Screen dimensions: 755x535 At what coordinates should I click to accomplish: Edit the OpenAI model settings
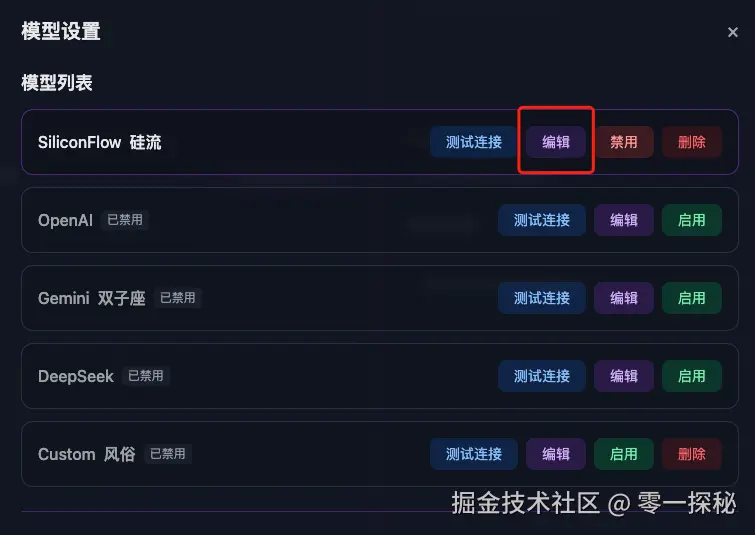[x=624, y=220]
